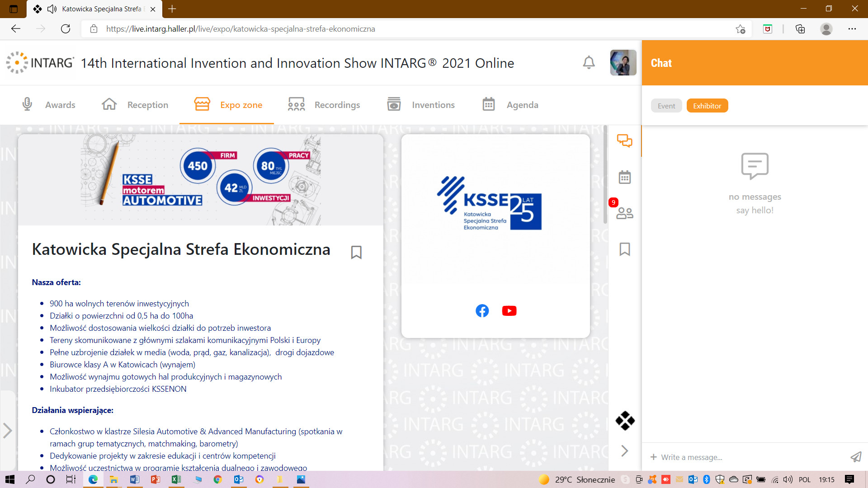Image resolution: width=868 pixels, height=488 pixels.
Task: Open File Explorer from the taskbar
Action: pyautogui.click(x=113, y=479)
